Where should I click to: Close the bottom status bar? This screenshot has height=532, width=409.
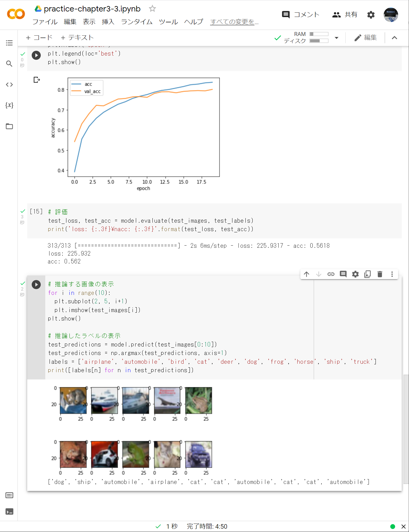coord(403,526)
